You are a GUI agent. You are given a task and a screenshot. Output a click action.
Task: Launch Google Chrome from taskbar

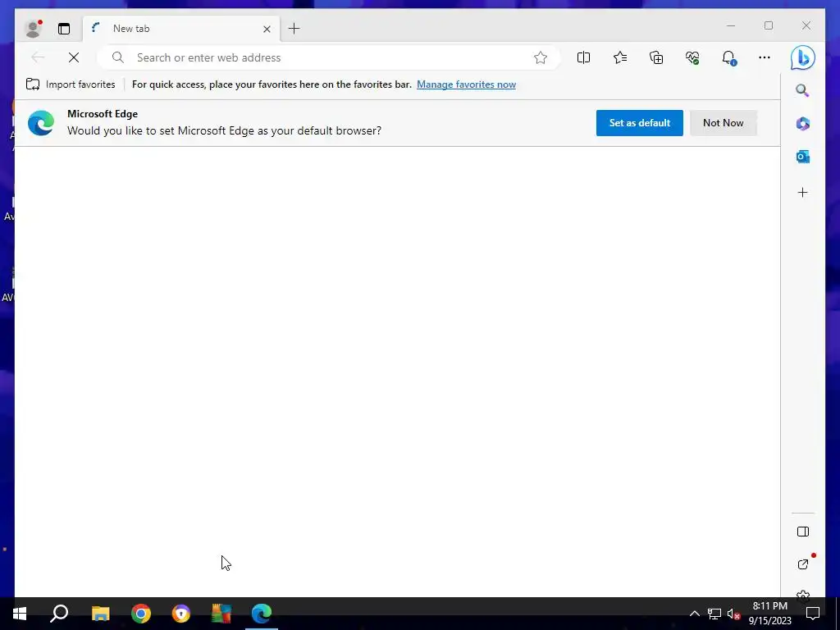141,614
